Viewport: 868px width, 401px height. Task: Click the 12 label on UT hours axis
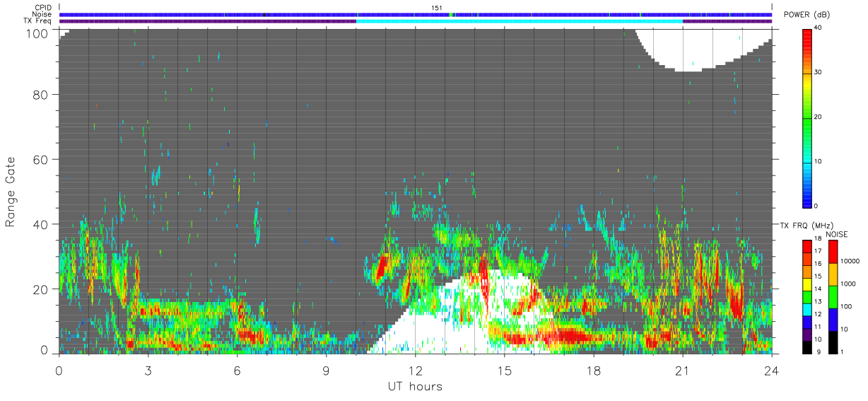click(x=416, y=370)
